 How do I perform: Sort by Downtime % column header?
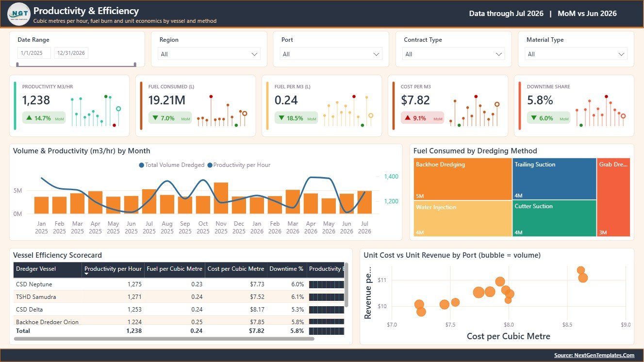pos(286,269)
